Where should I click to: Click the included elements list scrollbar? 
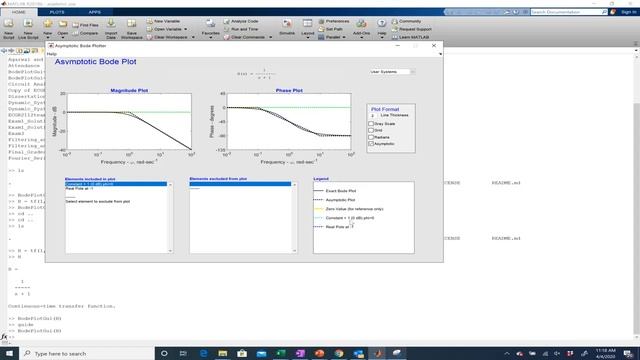click(x=170, y=218)
